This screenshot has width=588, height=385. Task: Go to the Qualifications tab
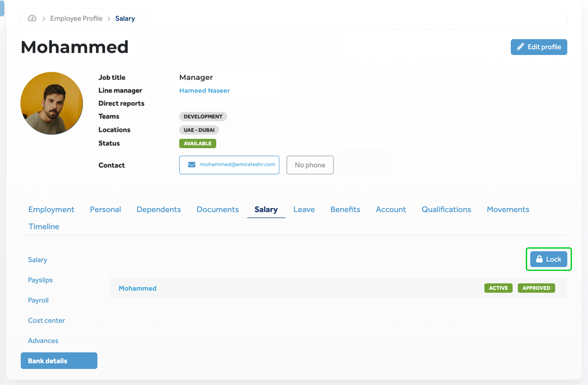coord(446,209)
